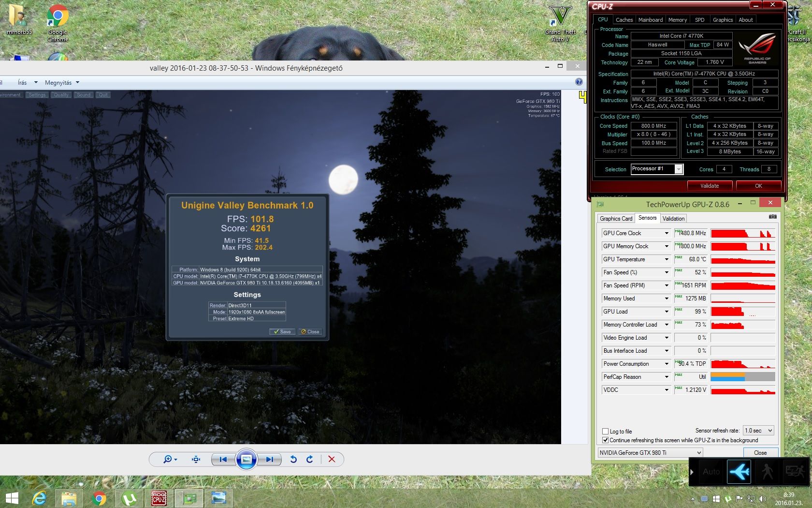The image size is (812, 508).
Task: Select the away sleep-mode profile icon
Action: (795, 471)
